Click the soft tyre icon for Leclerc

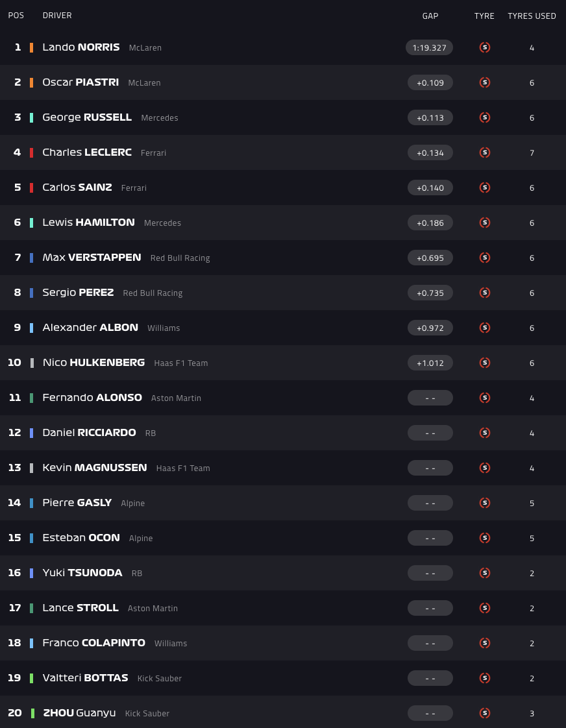click(x=484, y=152)
